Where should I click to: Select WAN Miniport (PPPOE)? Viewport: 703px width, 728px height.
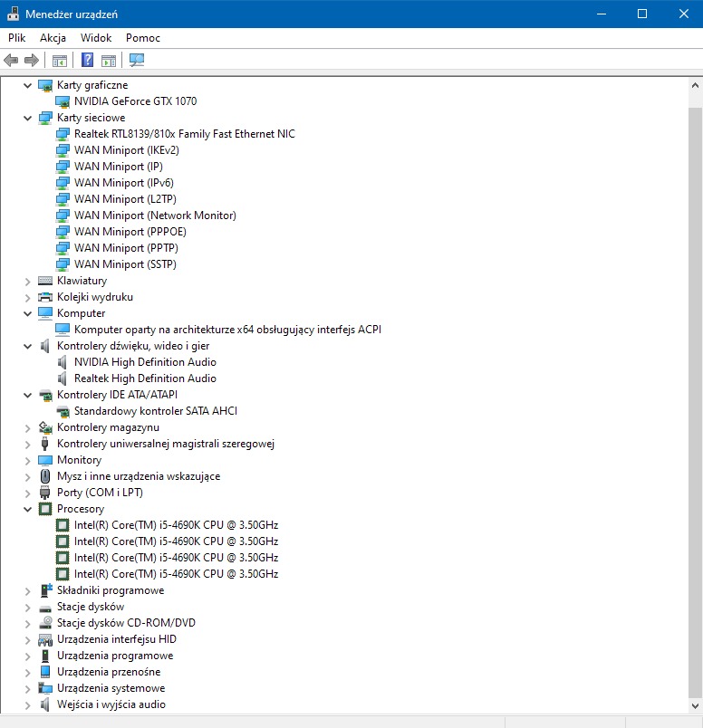130,232
